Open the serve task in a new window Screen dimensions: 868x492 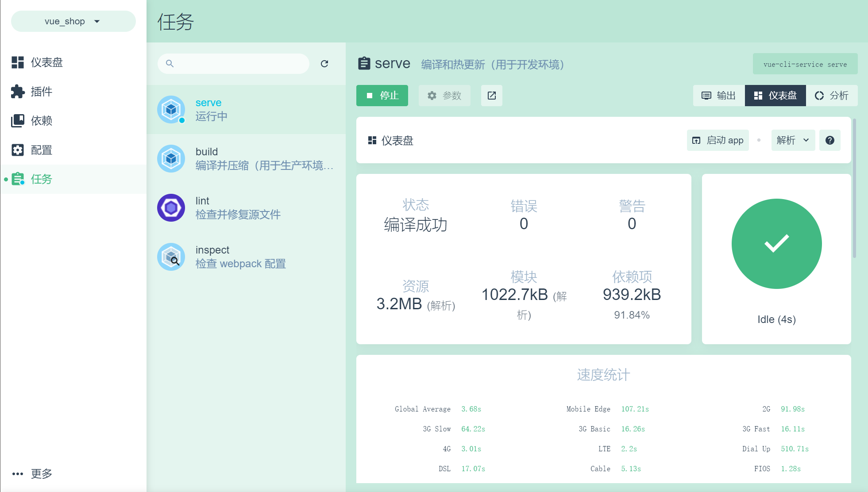pos(491,96)
